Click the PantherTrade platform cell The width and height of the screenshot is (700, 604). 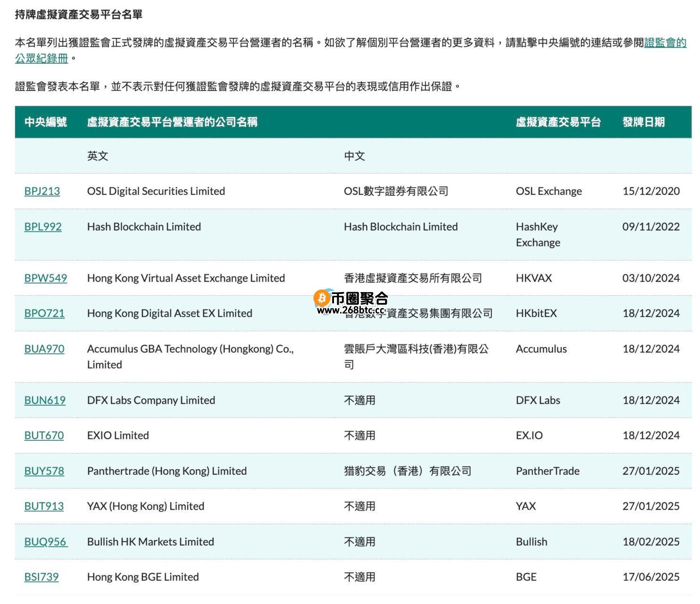coord(548,471)
